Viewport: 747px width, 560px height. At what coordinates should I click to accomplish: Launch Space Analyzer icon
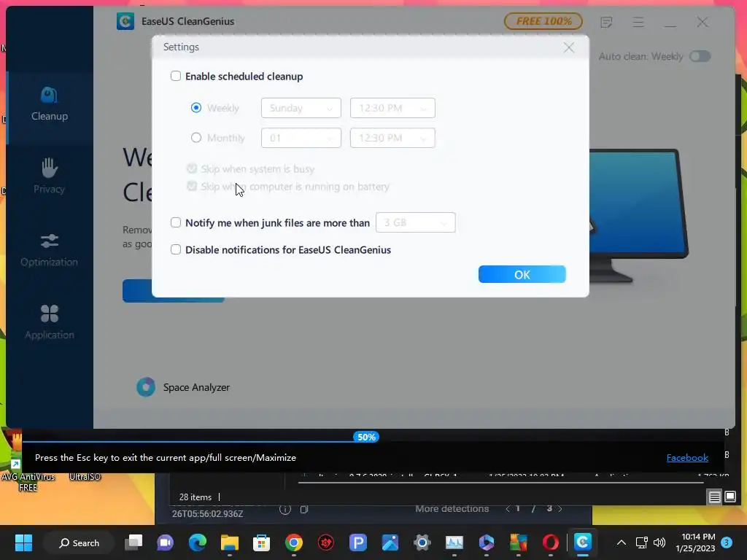[146, 387]
